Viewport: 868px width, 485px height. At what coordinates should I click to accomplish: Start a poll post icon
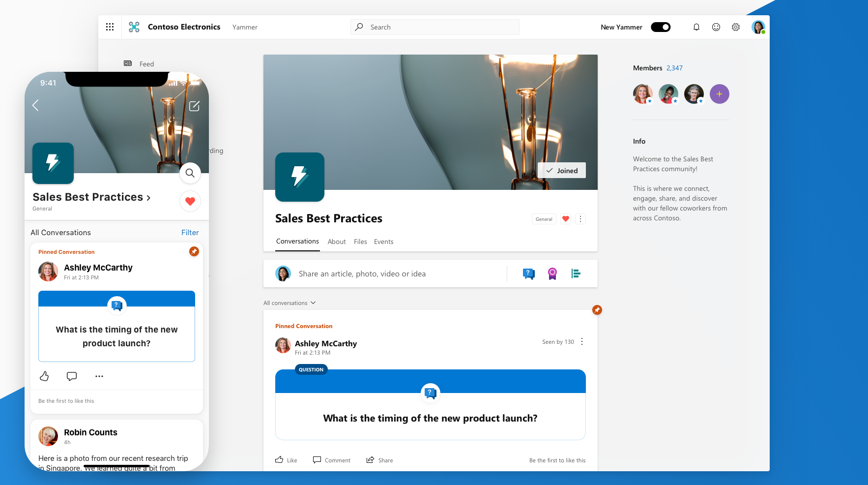(x=576, y=273)
